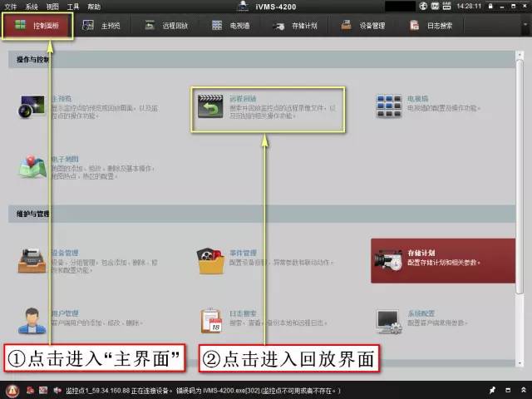The image size is (532, 399).
Task: Switch to the 远程回放 tab in toolbar
Action: pyautogui.click(x=170, y=26)
